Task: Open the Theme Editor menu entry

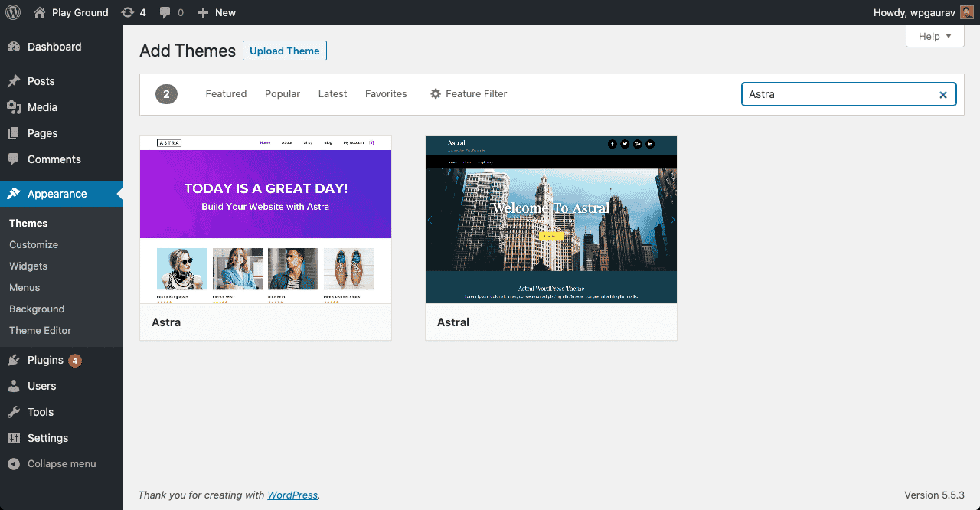Action: 40,330
